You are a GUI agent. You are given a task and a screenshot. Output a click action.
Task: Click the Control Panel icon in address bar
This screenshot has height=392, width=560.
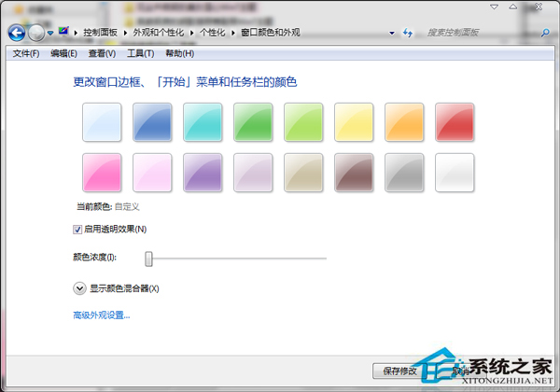[63, 32]
